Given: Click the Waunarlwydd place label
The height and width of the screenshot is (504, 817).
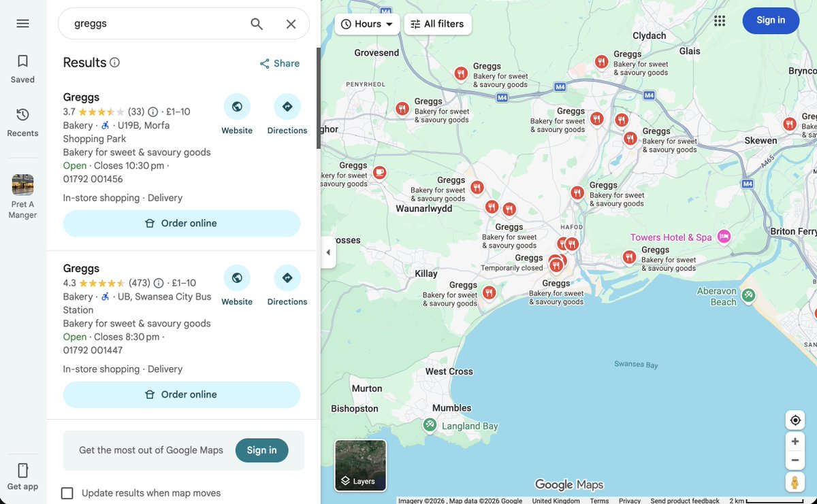Looking at the screenshot, I should coord(424,209).
